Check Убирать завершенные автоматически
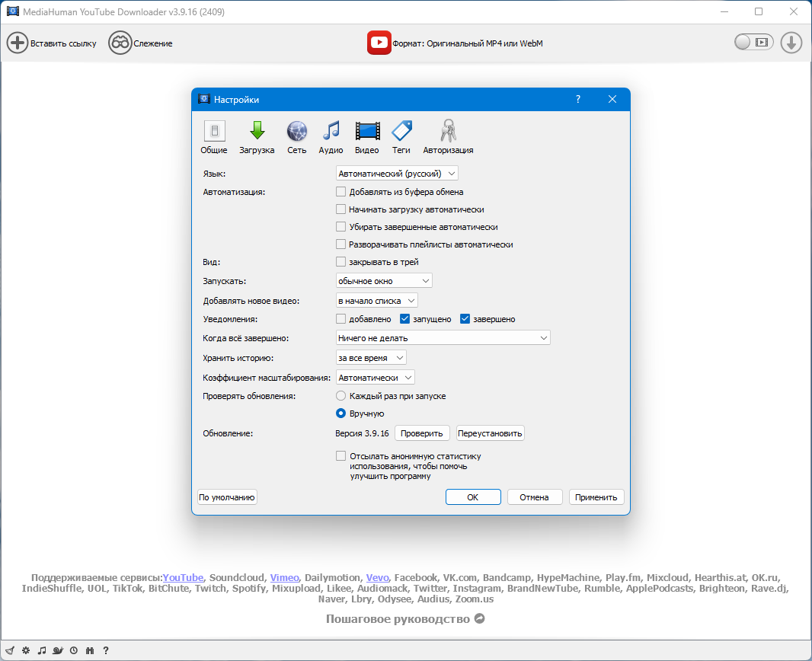This screenshot has width=812, height=661. (x=340, y=227)
